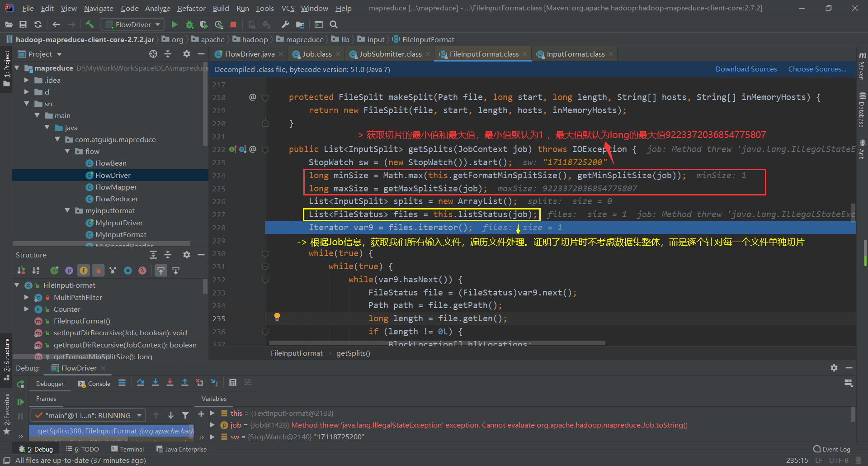Image resolution: width=868 pixels, height=466 pixels.
Task: Click Force Step Into red arrow
Action: click(x=170, y=382)
